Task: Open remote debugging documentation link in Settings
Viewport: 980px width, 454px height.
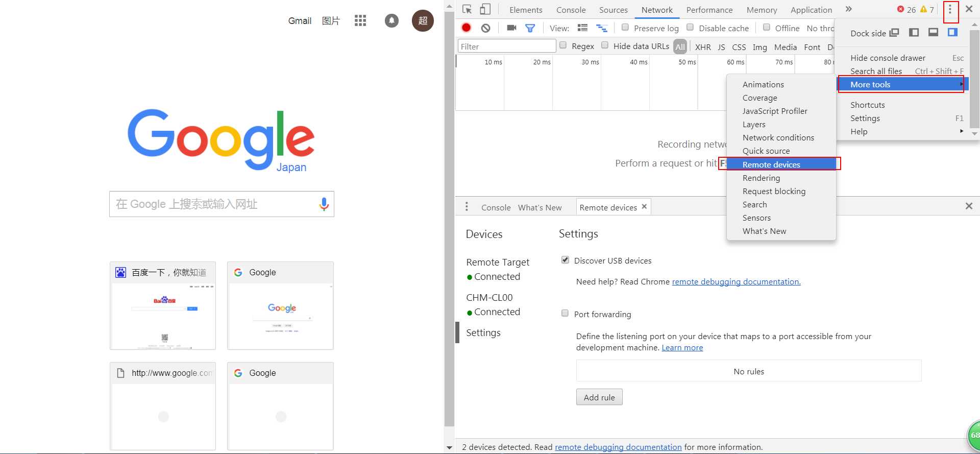Action: (736, 281)
